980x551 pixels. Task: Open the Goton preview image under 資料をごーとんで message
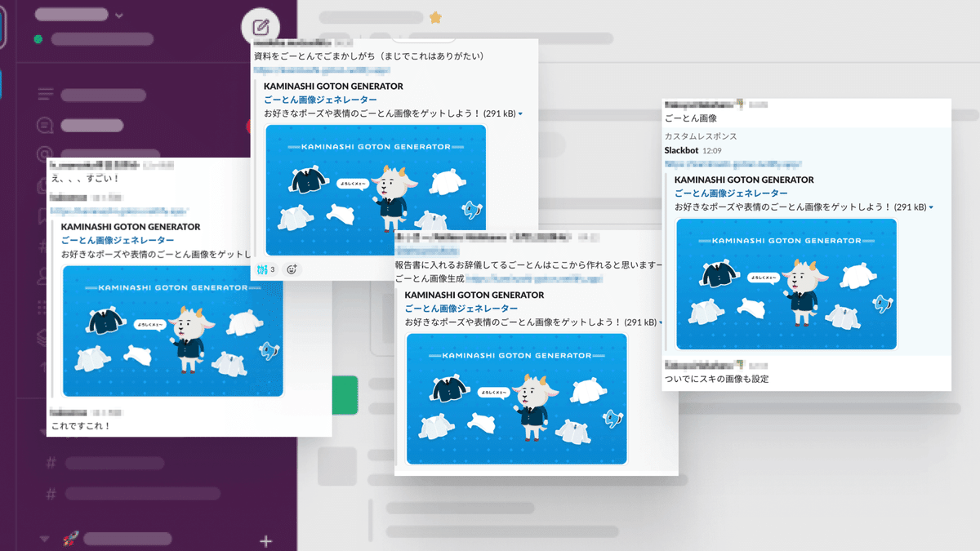(376, 189)
